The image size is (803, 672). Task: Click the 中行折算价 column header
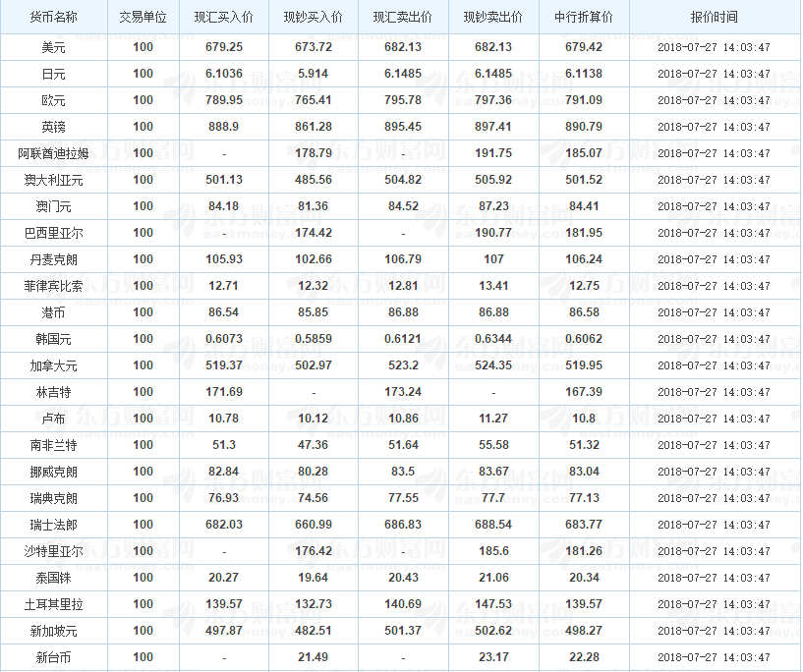[x=584, y=18]
